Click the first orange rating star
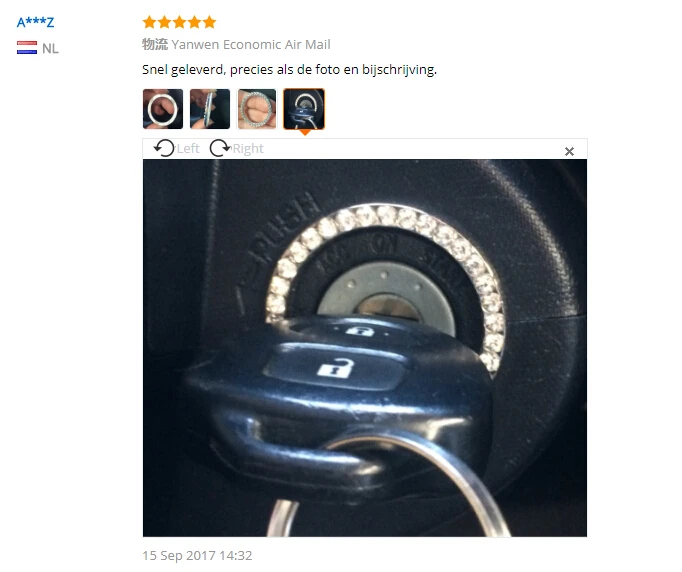This screenshot has height=572, width=682. [x=149, y=22]
